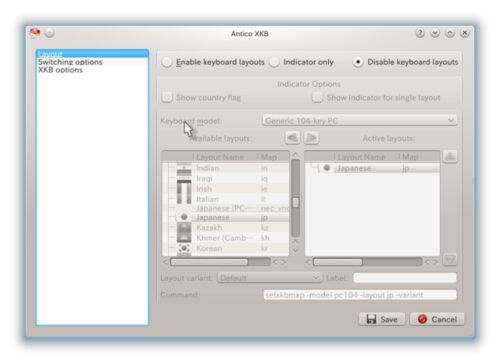This screenshot has width=500, height=363.
Task: Click the round pin button beside app icon
Action: coord(50,33)
